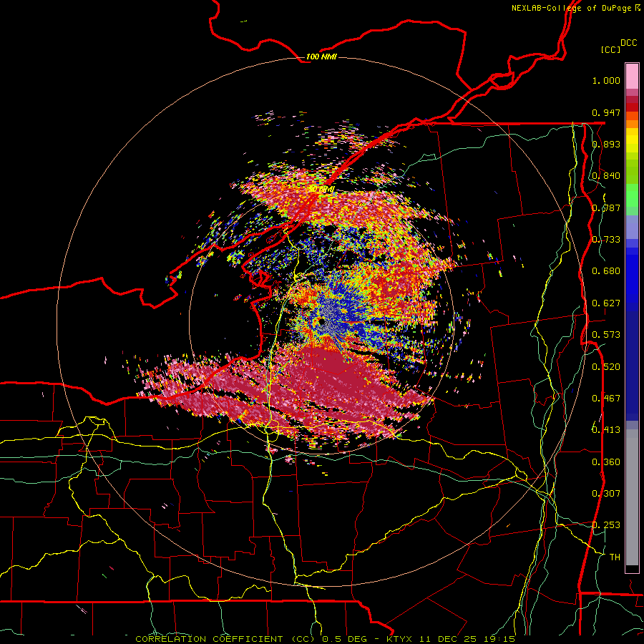Click the gray bottom segment of the color bar
Viewport: 644px width, 644px height.
(632, 497)
